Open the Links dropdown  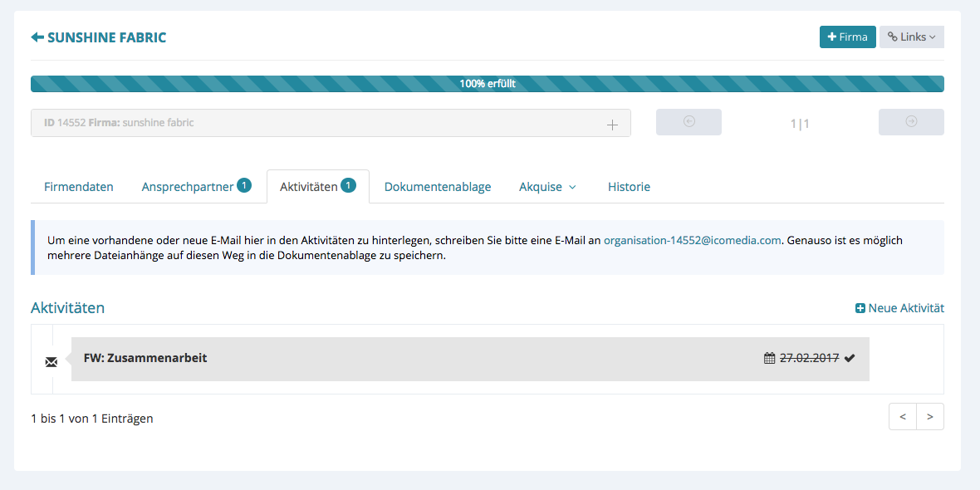[911, 37]
